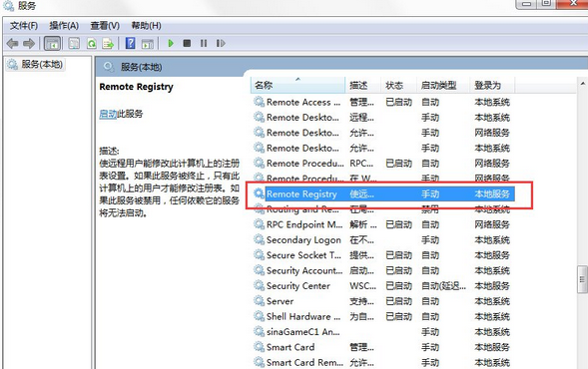Select the Server service row
The height and width of the screenshot is (369, 588).
(383, 301)
